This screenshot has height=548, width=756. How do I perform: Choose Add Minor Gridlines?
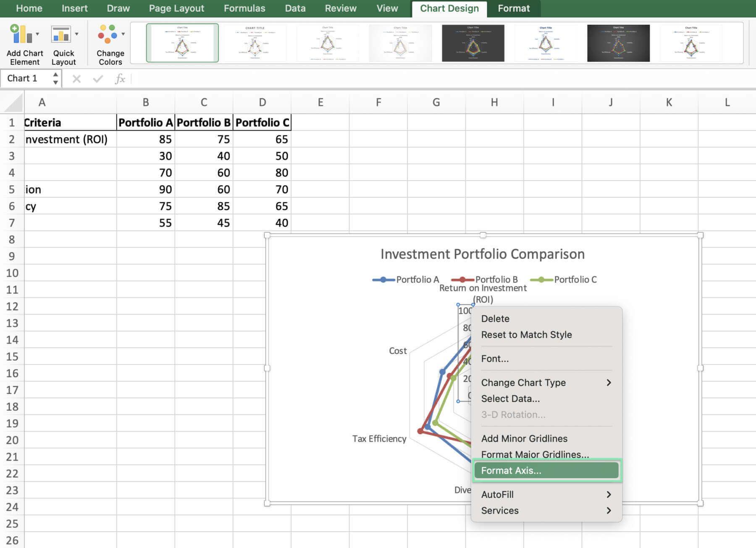[x=546, y=438]
